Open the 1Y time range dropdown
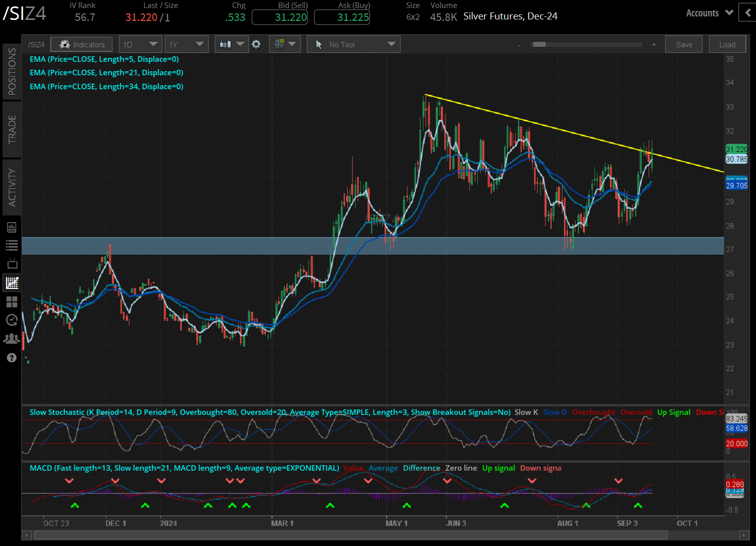The image size is (756, 546). click(186, 44)
